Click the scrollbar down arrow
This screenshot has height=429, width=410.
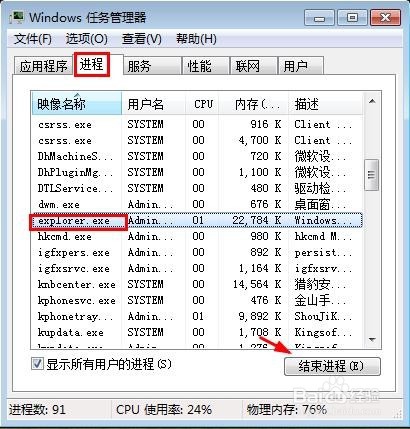[x=372, y=340]
